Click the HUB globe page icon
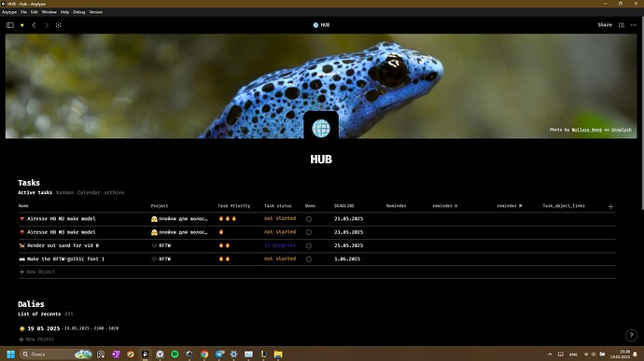 pos(321,128)
